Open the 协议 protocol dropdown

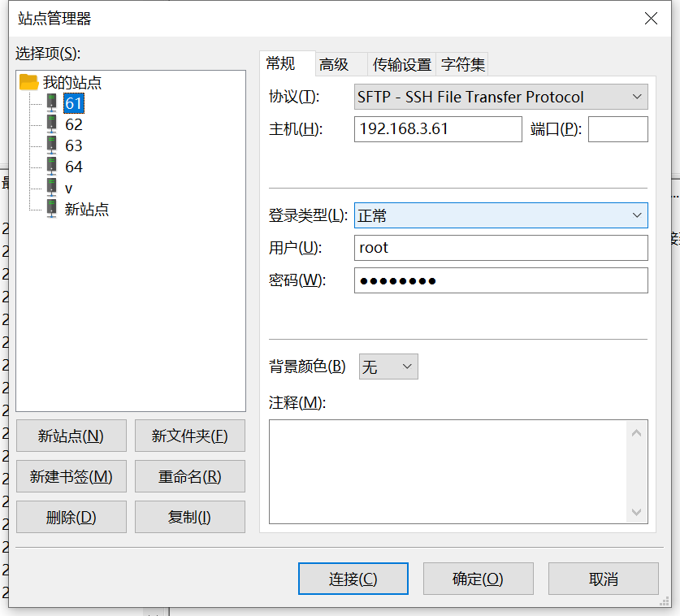click(x=501, y=97)
